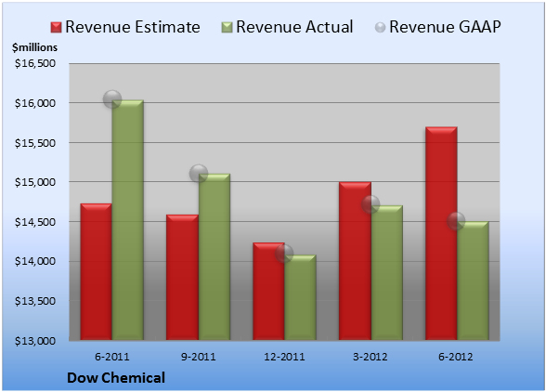Image resolution: width=546 pixels, height=392 pixels.
Task: Click the green Revenue Actual legend swatch
Action: [x=227, y=28]
